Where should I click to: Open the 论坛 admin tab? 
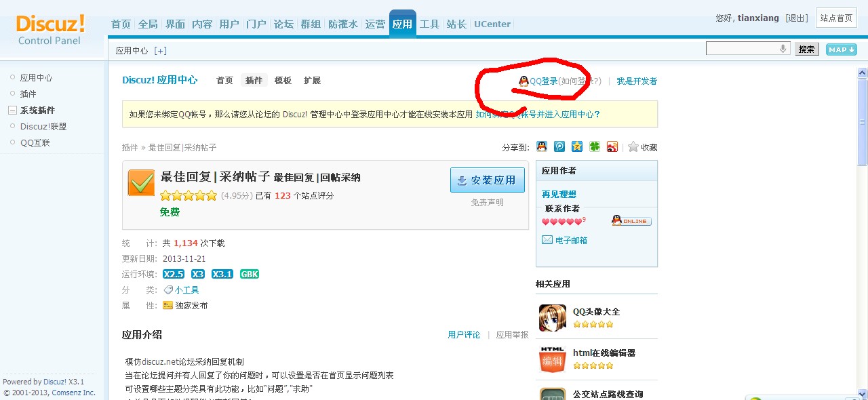[283, 24]
